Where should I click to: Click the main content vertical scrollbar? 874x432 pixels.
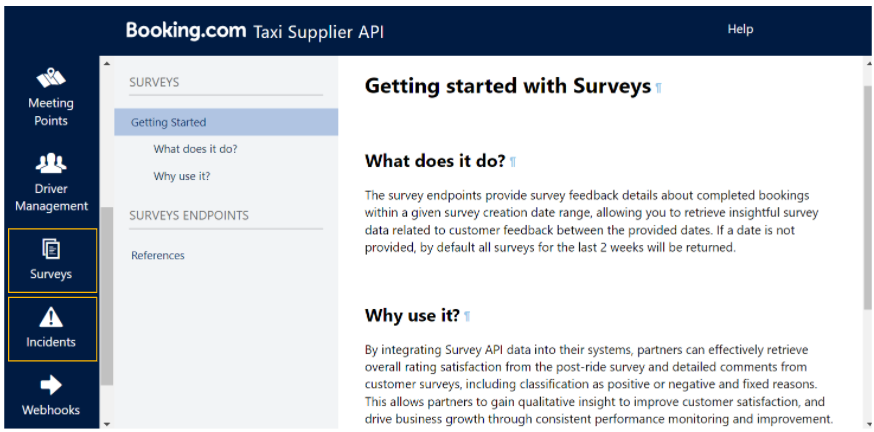[x=867, y=197]
